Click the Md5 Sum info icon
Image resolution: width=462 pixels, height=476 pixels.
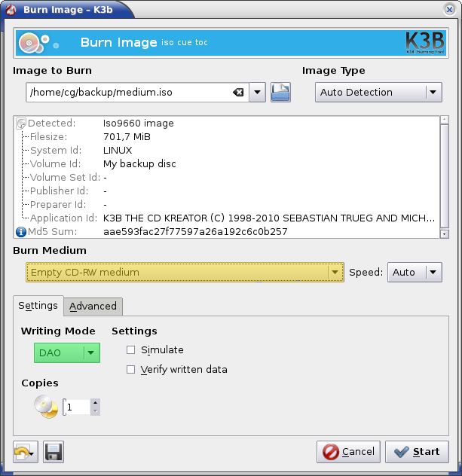click(x=20, y=232)
